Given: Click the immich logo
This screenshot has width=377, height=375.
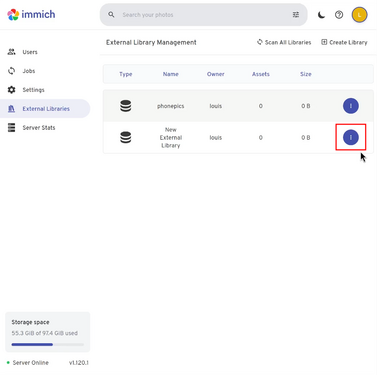Looking at the screenshot, I should 31,14.
